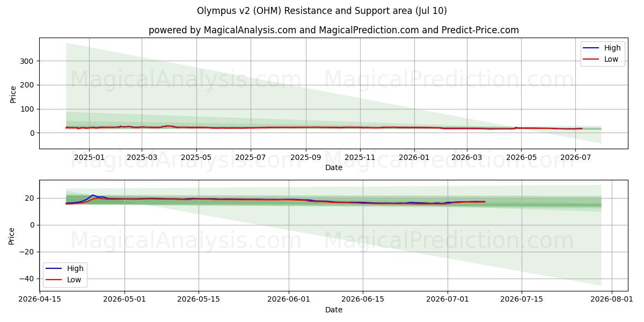Viewport: 644px width, 322px height.
Task: Click the bottom chart x-axis label '2026-05-01'
Action: (x=125, y=301)
